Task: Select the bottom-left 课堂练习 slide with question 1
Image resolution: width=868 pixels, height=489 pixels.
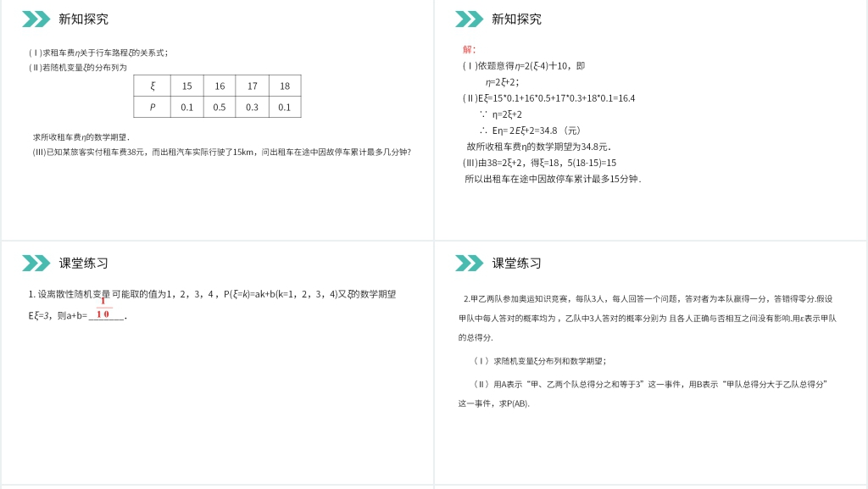Action: pyautogui.click(x=217, y=363)
